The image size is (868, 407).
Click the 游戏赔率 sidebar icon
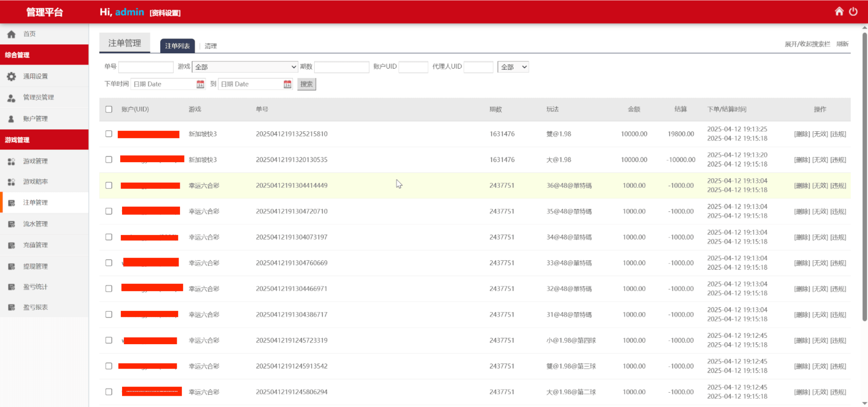click(x=11, y=182)
